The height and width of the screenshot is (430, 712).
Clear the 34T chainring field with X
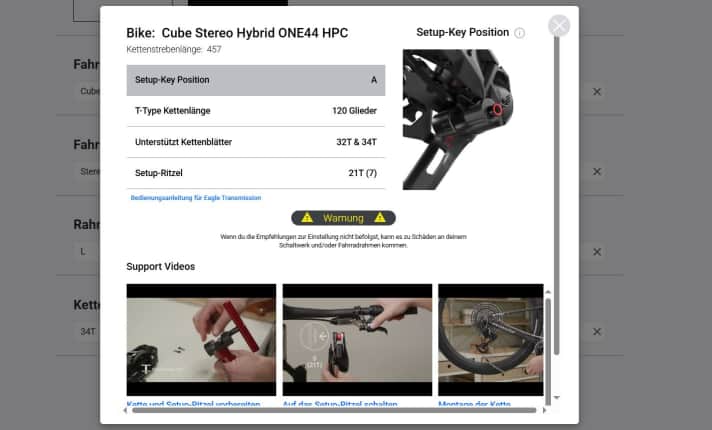point(597,331)
